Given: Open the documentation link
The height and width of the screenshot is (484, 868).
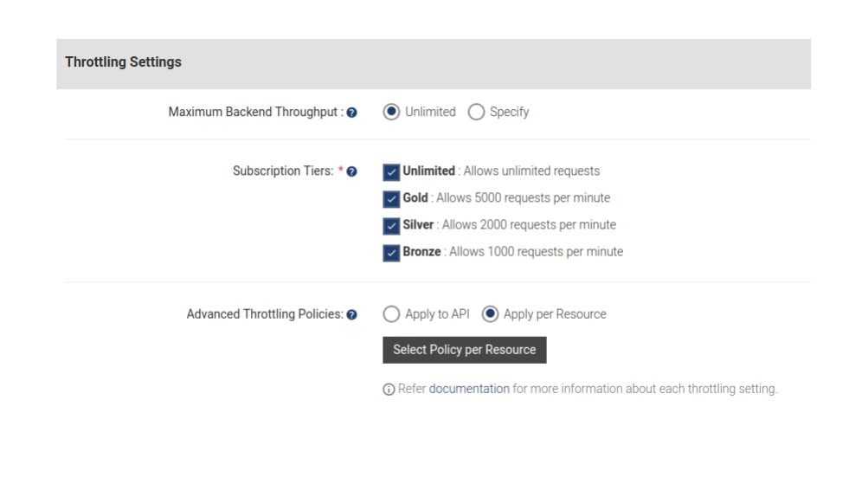Looking at the screenshot, I should click(469, 389).
